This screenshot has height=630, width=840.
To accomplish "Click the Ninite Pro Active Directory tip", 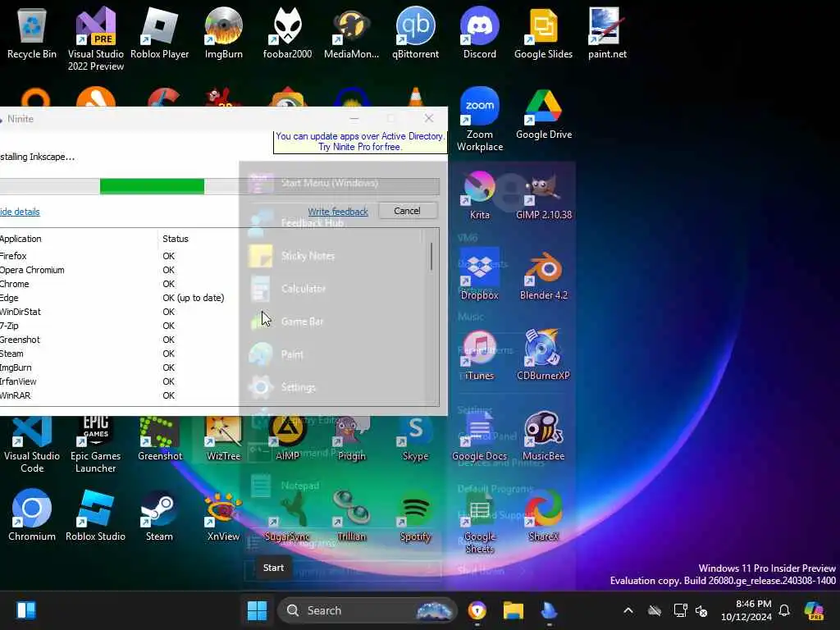I will coord(360,142).
